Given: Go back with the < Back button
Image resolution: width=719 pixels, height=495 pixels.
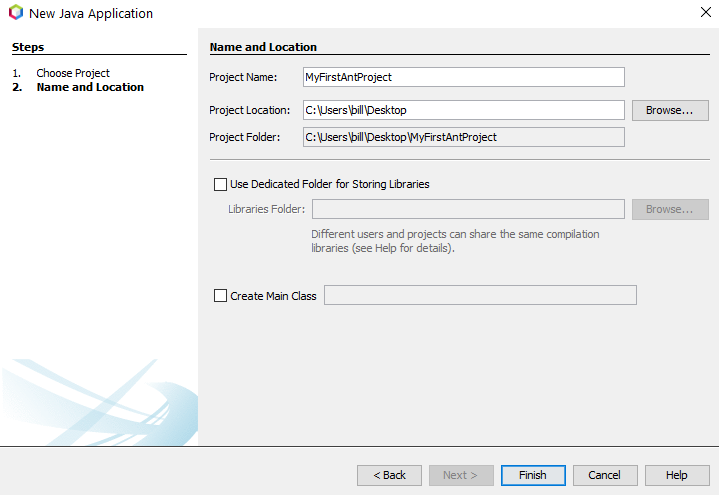Looking at the screenshot, I should coord(389,475).
